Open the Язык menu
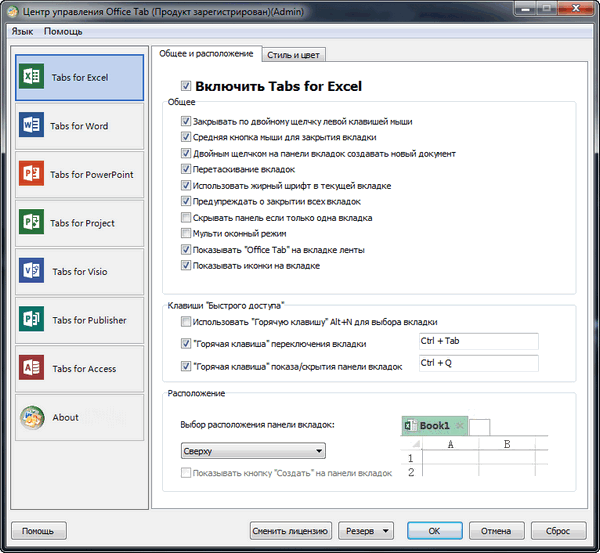Image resolution: width=600 pixels, height=553 pixels. pos(22,31)
